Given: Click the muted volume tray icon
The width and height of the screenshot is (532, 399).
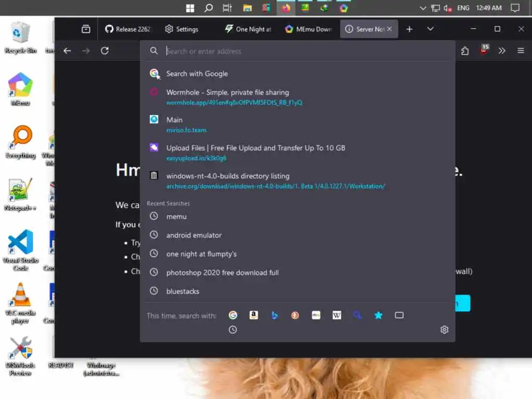Looking at the screenshot, I should tap(447, 8).
